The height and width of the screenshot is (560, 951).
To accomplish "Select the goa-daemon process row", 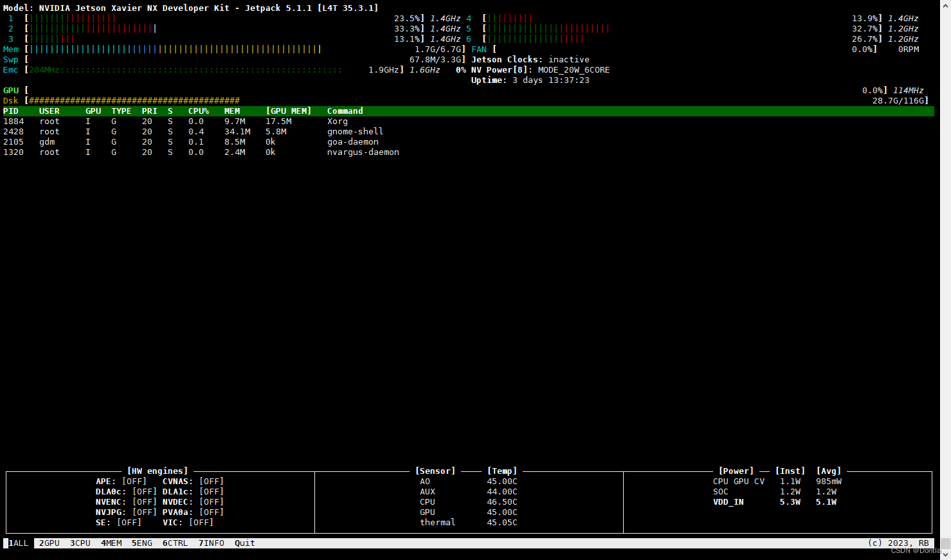I will tap(468, 142).
